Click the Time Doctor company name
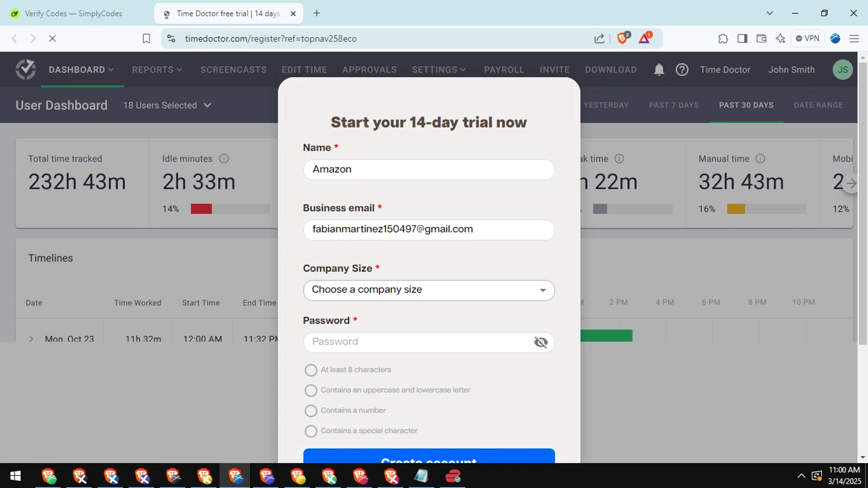Screen dimensions: 868x488 [724, 69]
